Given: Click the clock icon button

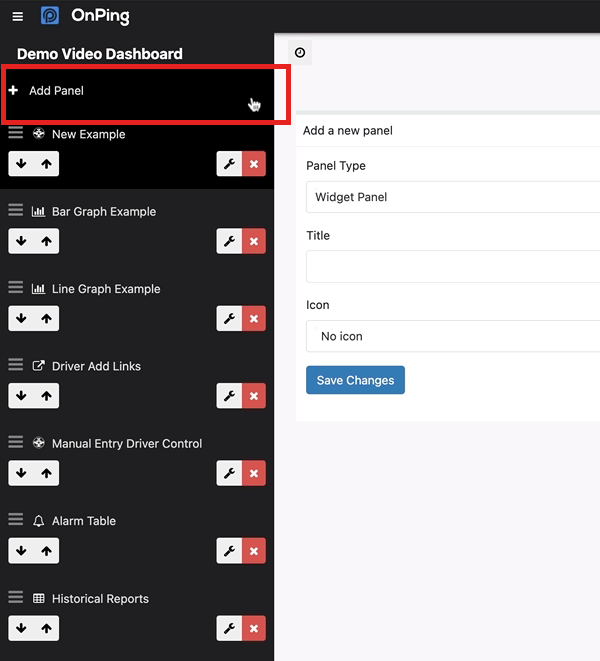Looking at the screenshot, I should tap(300, 53).
